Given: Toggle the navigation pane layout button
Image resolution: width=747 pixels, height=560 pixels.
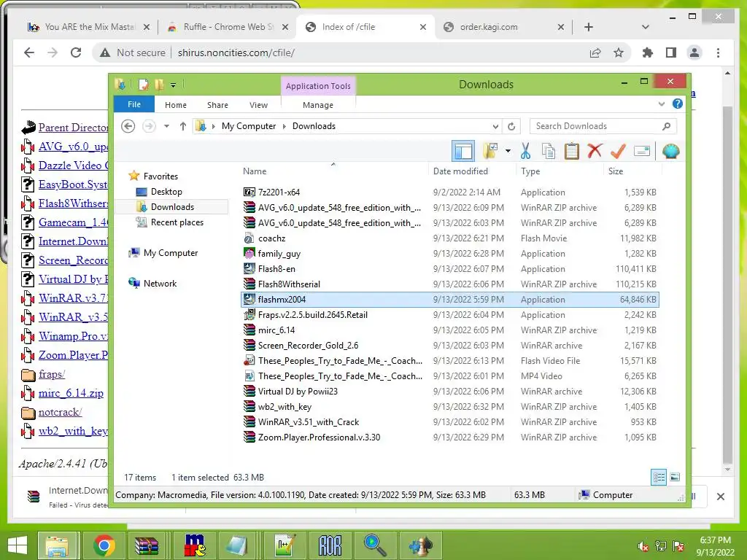Looking at the screenshot, I should pos(463,151).
